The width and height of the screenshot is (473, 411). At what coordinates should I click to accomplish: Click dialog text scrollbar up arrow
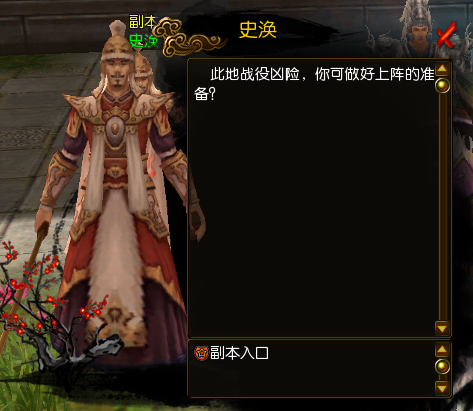(x=442, y=69)
